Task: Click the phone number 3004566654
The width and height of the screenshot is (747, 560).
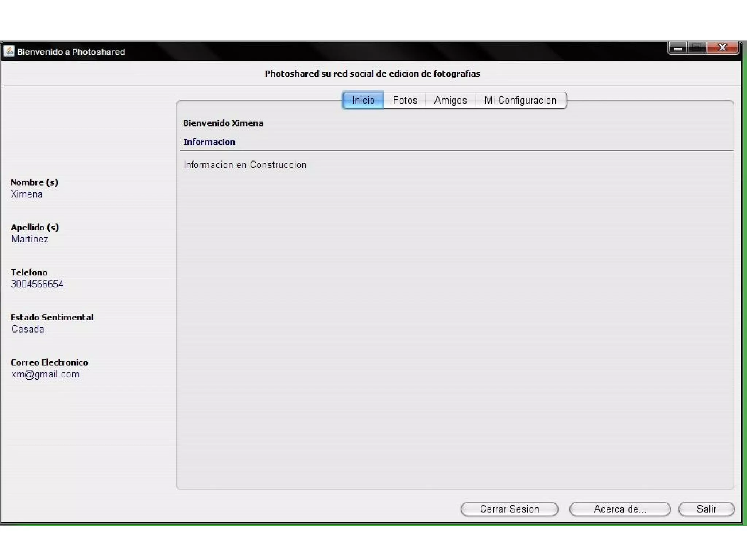Action: (37, 284)
